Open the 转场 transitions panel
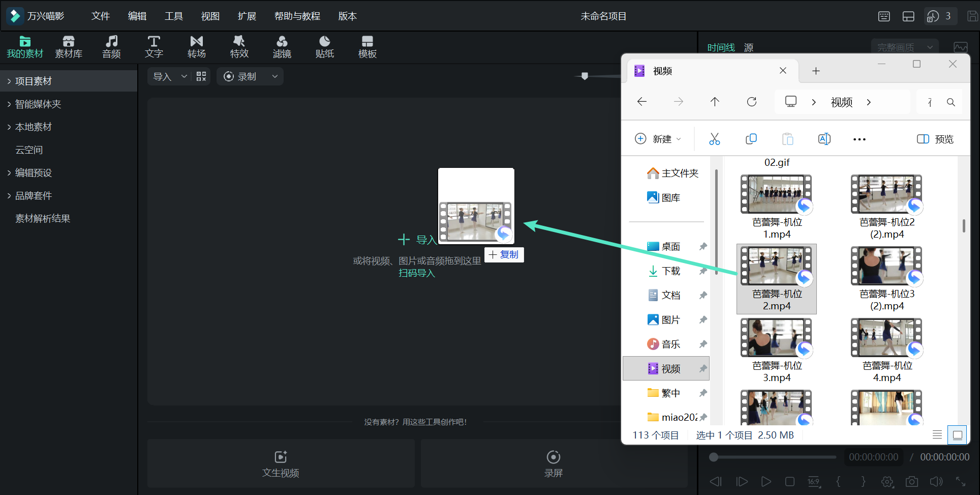The width and height of the screenshot is (980, 495). (197, 47)
